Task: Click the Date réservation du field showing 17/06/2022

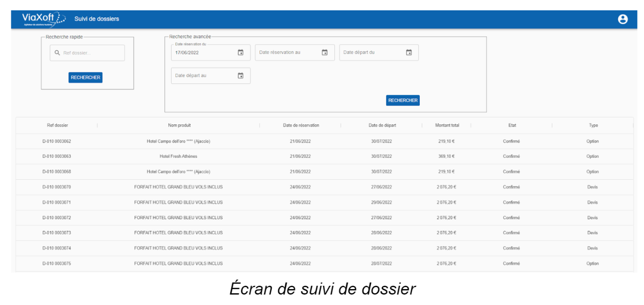Action: pyautogui.click(x=211, y=53)
